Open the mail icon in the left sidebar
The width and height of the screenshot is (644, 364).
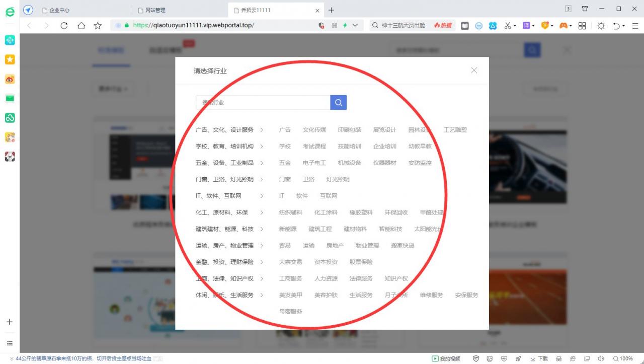pos(10,98)
